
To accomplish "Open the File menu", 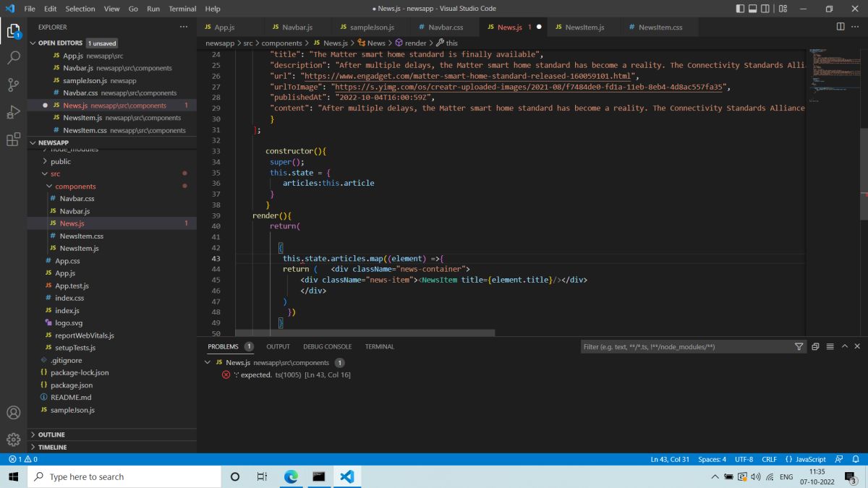I will (x=30, y=9).
